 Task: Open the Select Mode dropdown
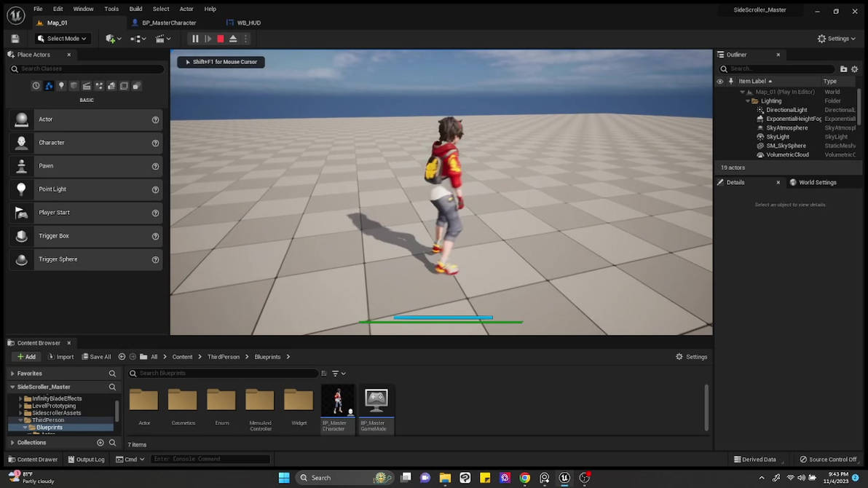pyautogui.click(x=61, y=39)
